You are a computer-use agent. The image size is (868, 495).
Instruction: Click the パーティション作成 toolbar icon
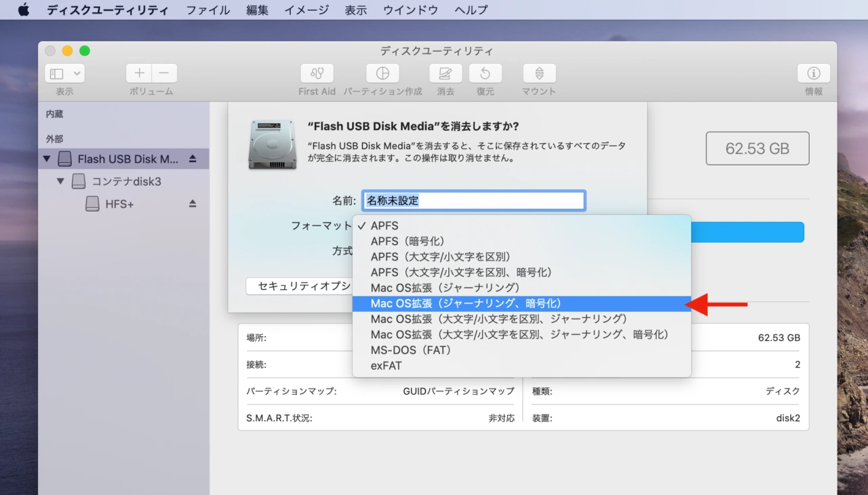coord(382,73)
